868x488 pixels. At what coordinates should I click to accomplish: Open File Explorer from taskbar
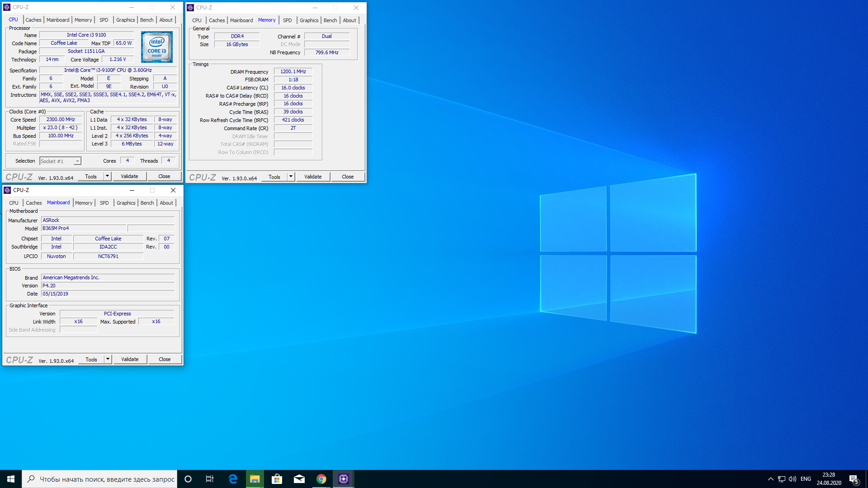click(255, 479)
